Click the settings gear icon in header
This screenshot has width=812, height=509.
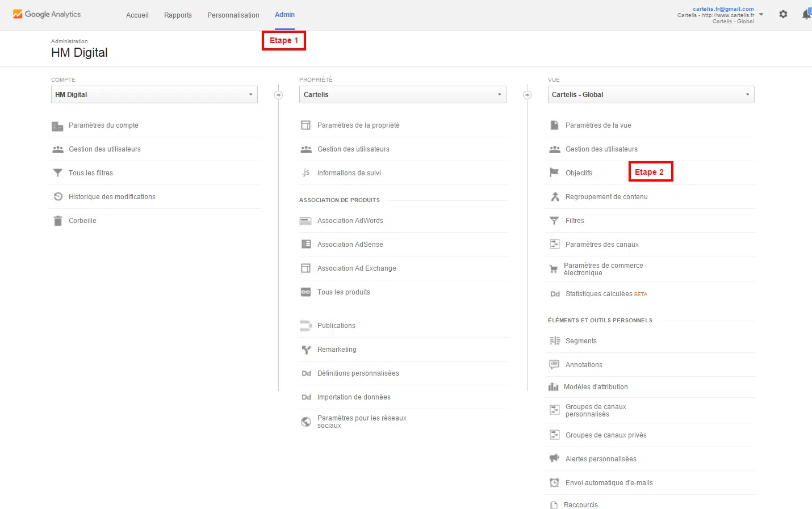(783, 14)
